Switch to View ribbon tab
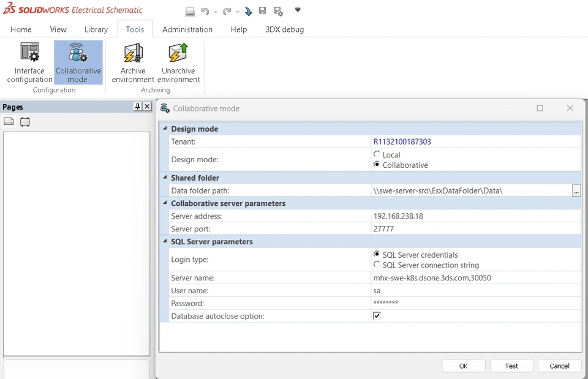Screen dimensions: 588x379 58,29
